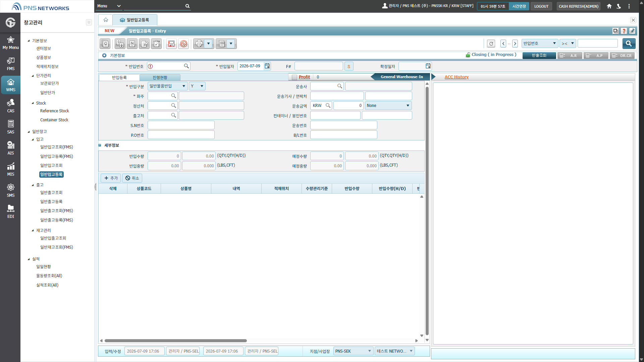Click the LOGOUT button
Image resolution: width=644 pixels, height=362 pixels.
pyautogui.click(x=541, y=6)
